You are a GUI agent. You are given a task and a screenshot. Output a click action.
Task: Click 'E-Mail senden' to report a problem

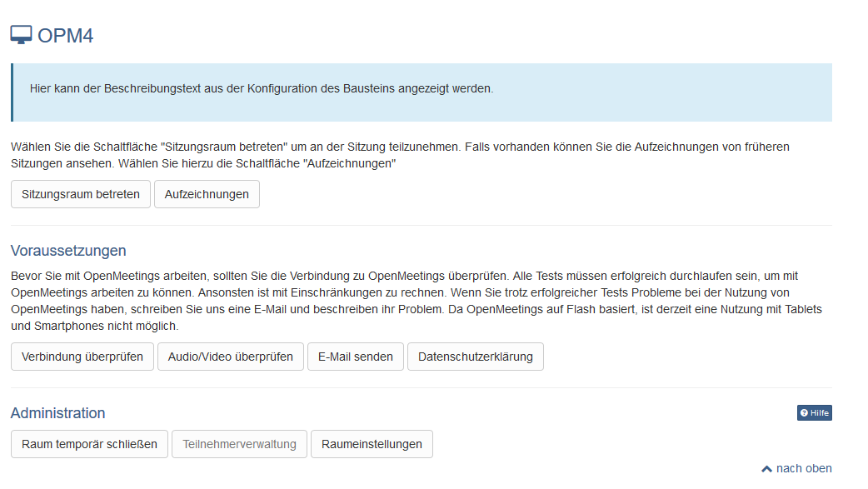[356, 356]
